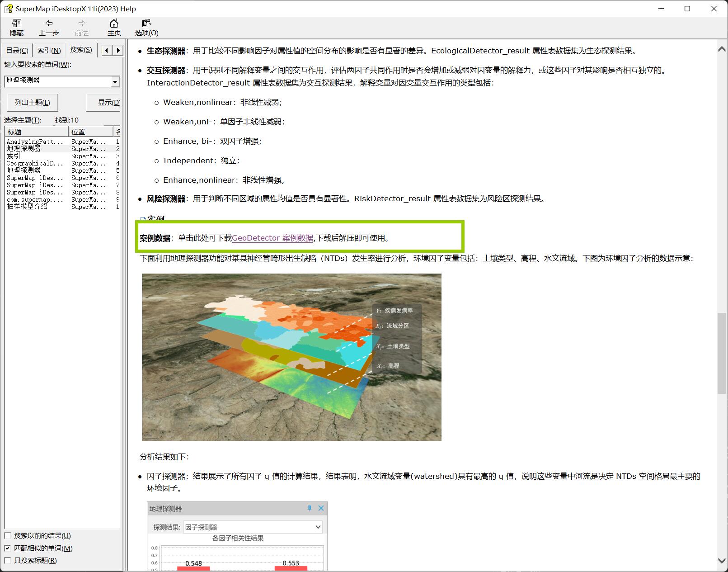Viewport: 728px width, 572px height.
Task: Click the 实例 section heading
Action: pos(156,219)
